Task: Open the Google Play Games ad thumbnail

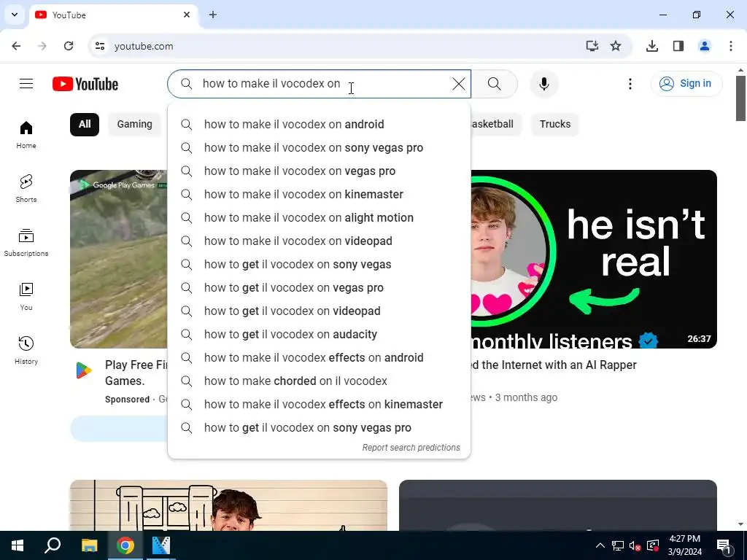Action: (119, 259)
